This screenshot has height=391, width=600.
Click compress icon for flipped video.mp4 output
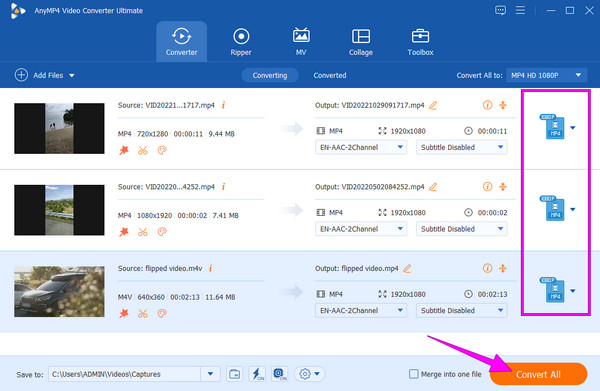(x=503, y=268)
